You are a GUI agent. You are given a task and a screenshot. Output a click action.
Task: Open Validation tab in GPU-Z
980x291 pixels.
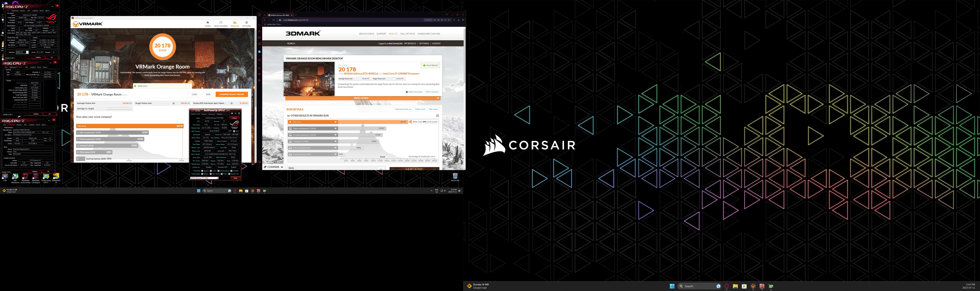click(x=220, y=114)
